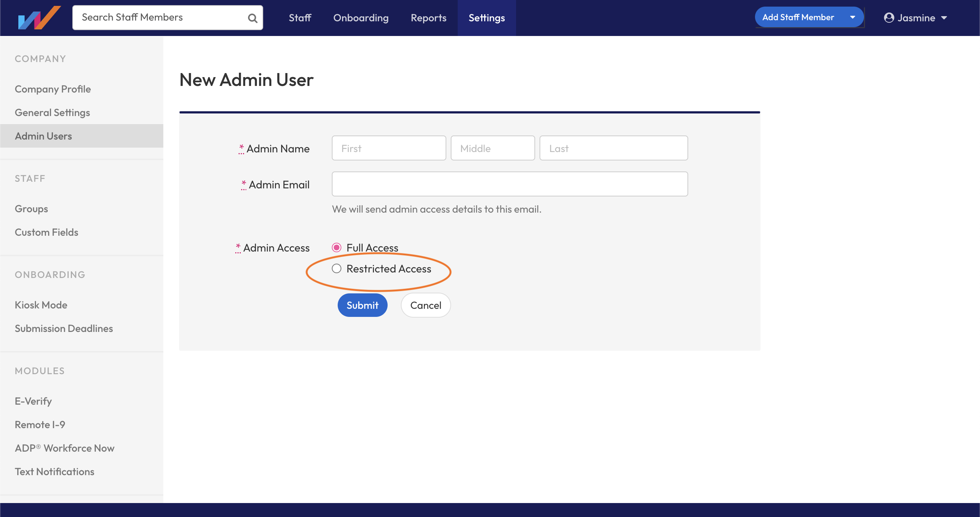Open the Jasmine account dropdown caret
The height and width of the screenshot is (517, 980).
944,18
